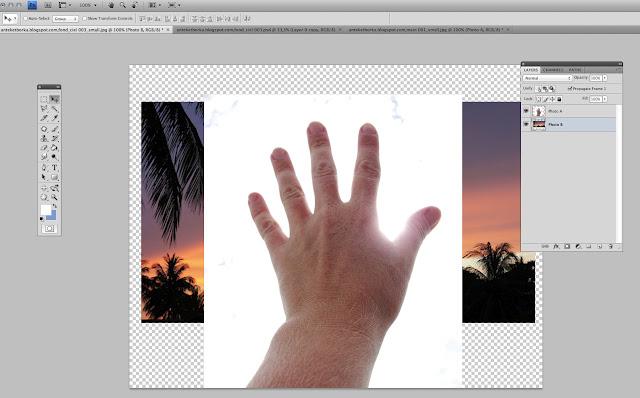The image size is (640, 398).
Task: Delete layer with trash icon
Action: click(x=611, y=246)
